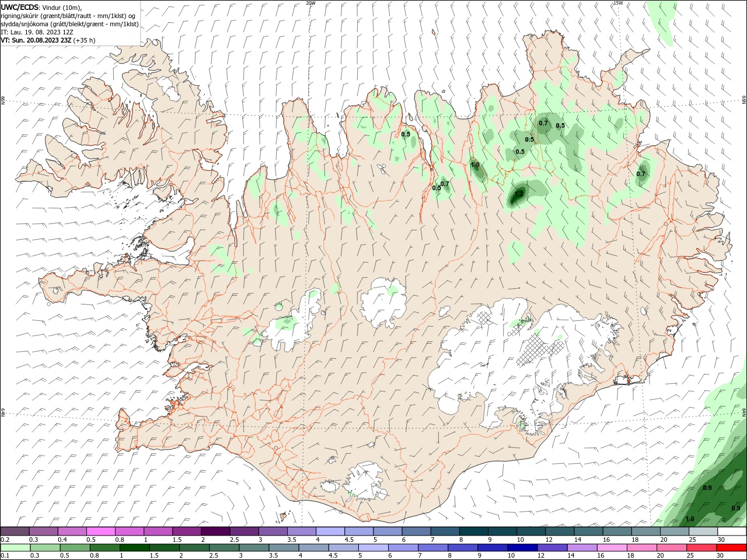Pick the 0.5 pink swatch in upper legend row

(x=100, y=531)
